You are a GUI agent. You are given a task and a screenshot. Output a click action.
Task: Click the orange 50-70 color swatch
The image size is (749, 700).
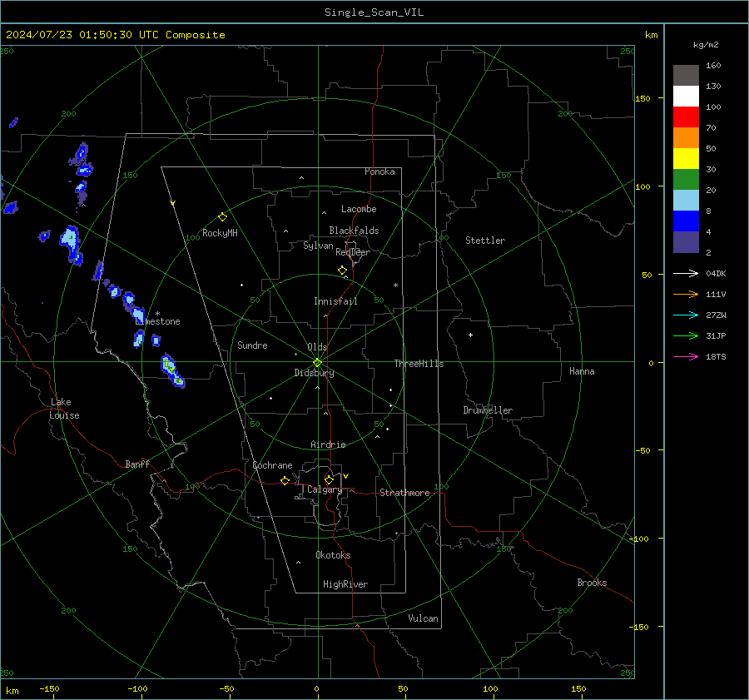pyautogui.click(x=686, y=138)
